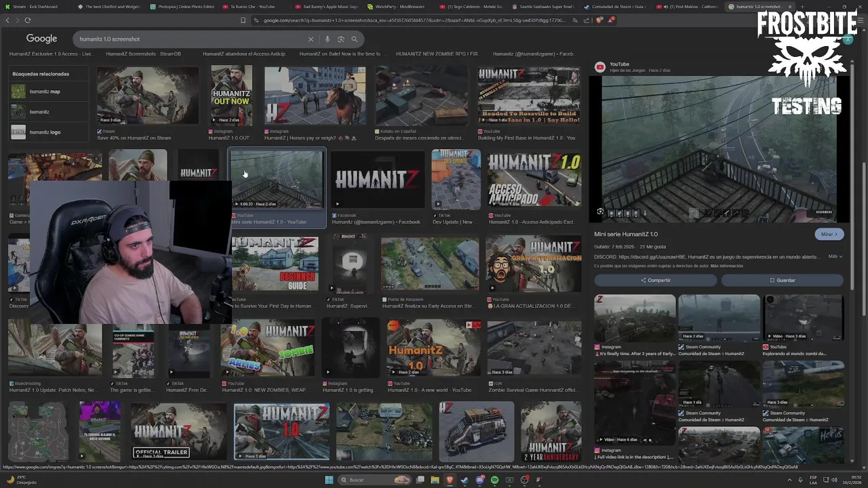Open Discord from the taskbar
Image resolution: width=868 pixels, height=488 pixels.
479,480
